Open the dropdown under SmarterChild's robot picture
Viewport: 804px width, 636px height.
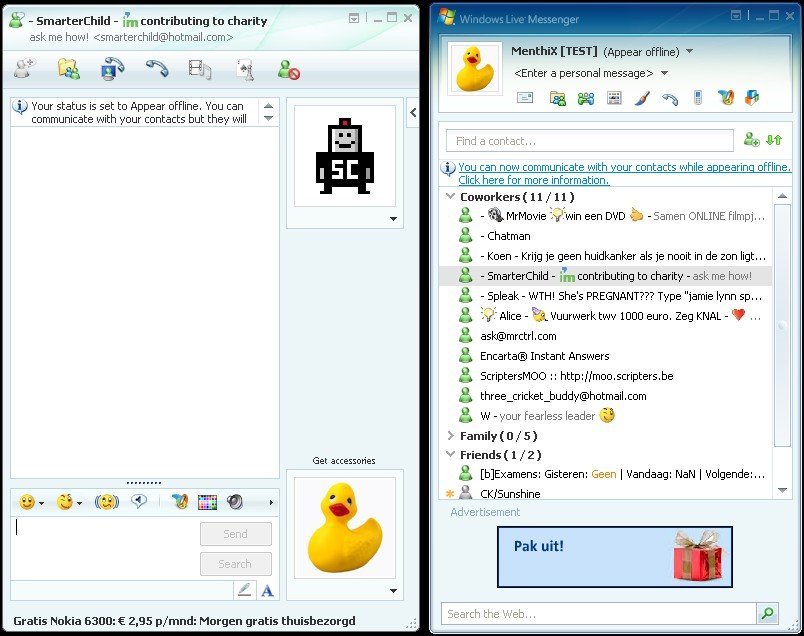pos(393,219)
